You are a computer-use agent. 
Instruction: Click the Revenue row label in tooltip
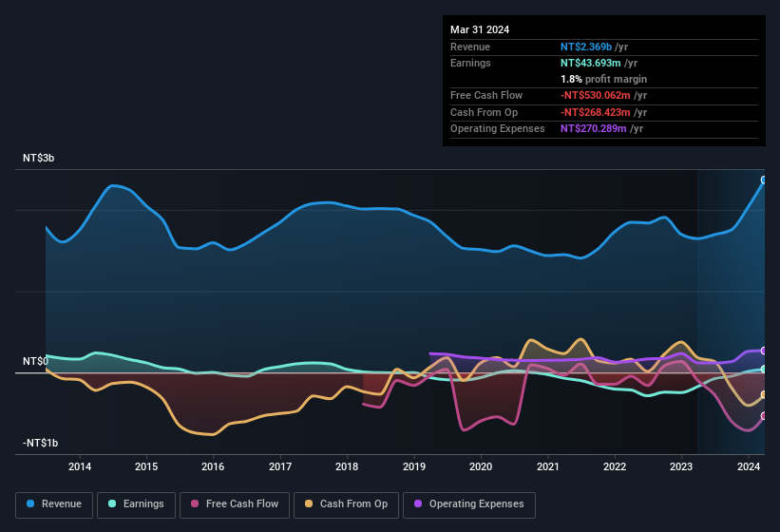[x=470, y=47]
